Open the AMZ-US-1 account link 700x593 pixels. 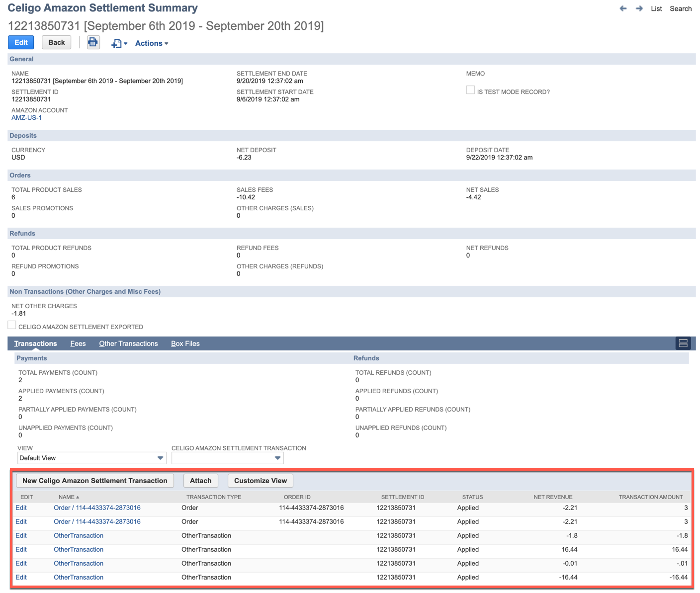27,118
